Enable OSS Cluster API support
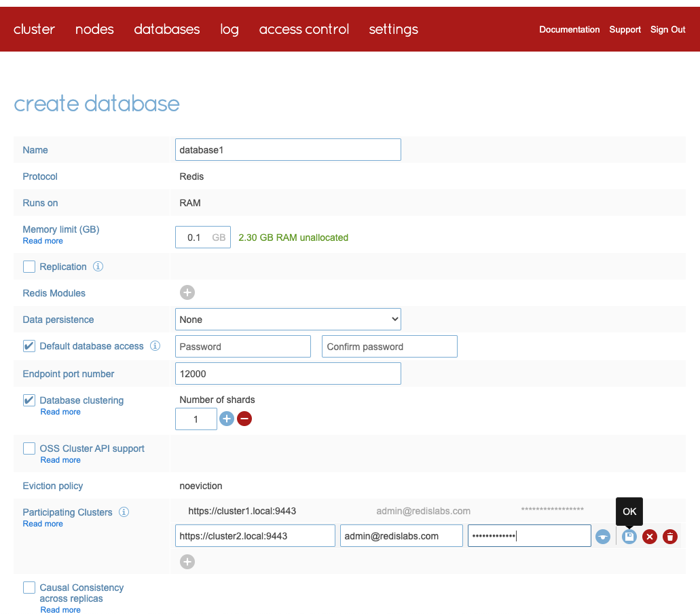The width and height of the screenshot is (700, 614). [29, 448]
